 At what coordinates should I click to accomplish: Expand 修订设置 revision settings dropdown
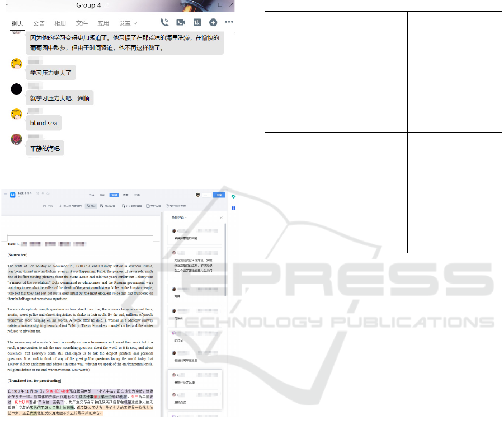tap(109, 206)
